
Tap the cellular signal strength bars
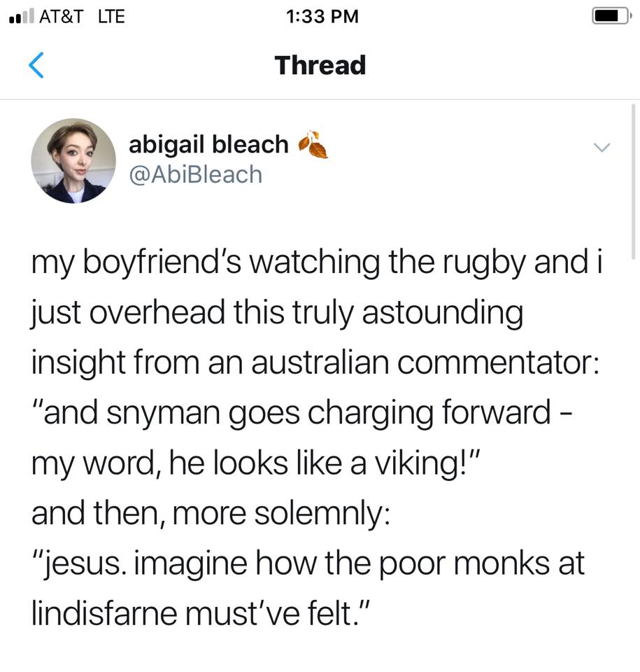20,16
